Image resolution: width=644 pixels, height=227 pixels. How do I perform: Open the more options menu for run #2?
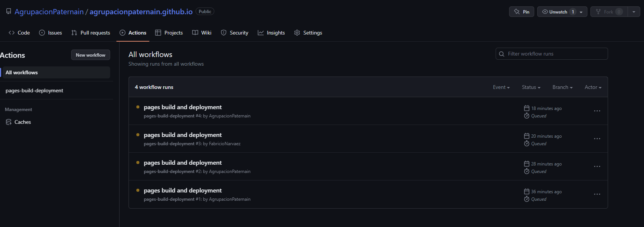pos(597,167)
